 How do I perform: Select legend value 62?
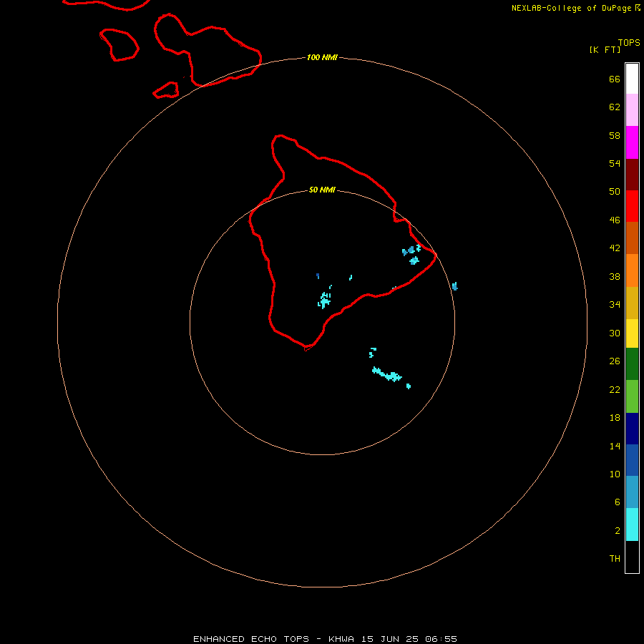[x=615, y=107]
